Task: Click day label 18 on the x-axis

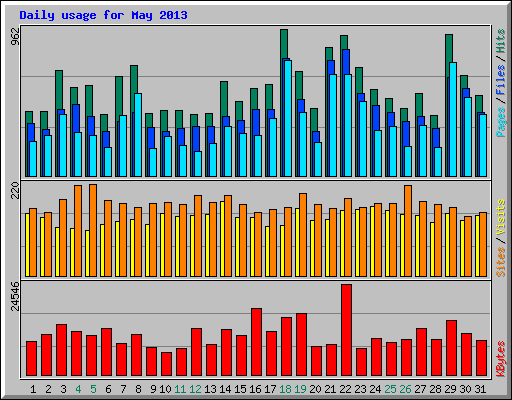Action: click(x=285, y=389)
